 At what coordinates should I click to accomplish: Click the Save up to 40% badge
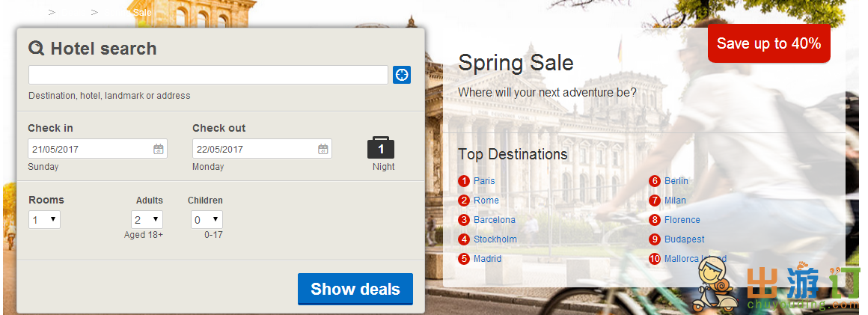click(769, 43)
